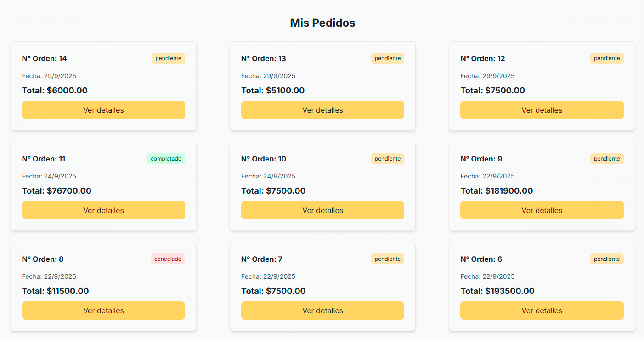
Task: Click the pendiente badge on order 6
Action: [607, 259]
